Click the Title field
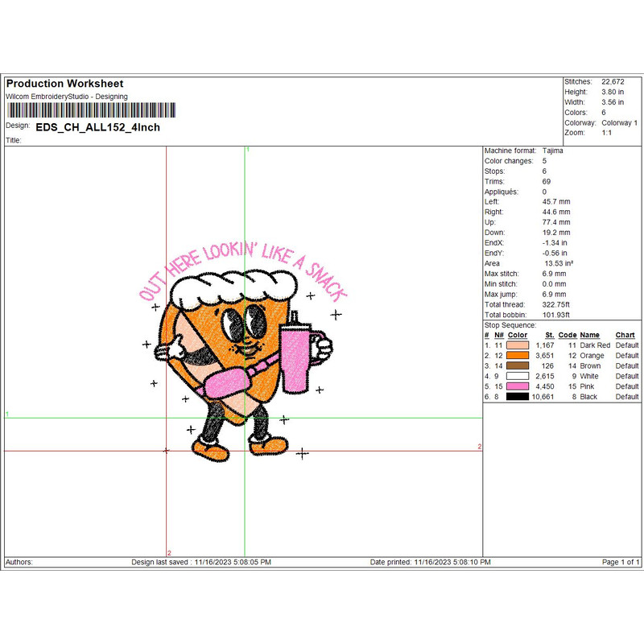This screenshot has height=644, width=644. [14, 140]
